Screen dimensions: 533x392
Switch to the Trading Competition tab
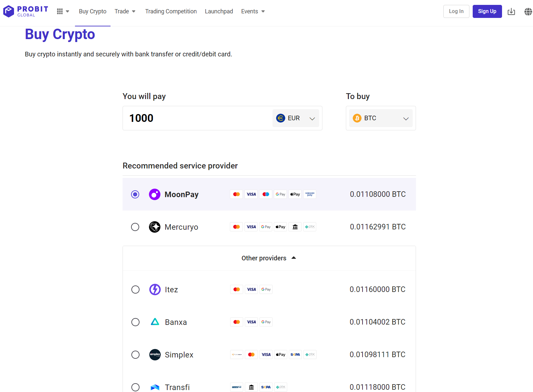coord(171,11)
